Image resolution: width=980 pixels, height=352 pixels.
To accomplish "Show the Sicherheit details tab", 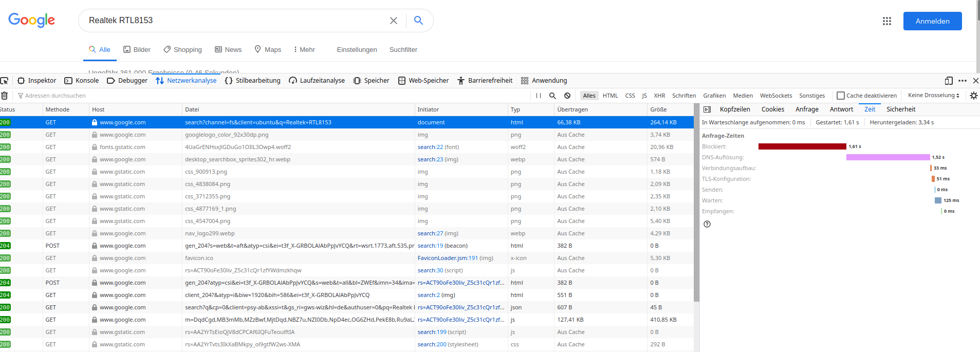I will point(901,109).
